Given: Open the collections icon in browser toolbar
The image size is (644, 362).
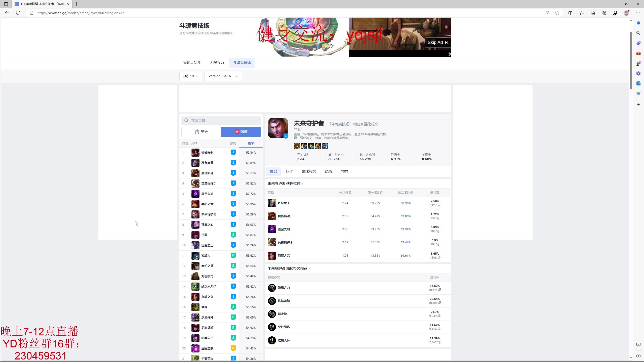Looking at the screenshot, I should [593, 13].
